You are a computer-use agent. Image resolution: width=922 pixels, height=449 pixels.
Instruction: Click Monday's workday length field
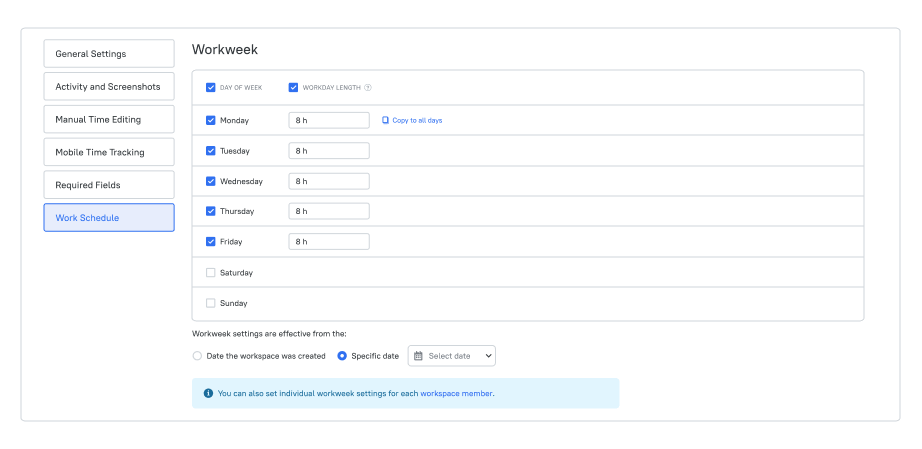tap(329, 120)
